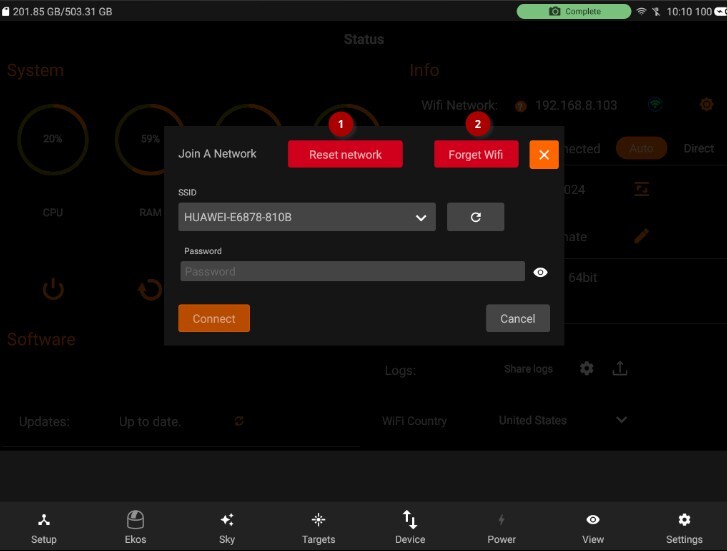Image resolution: width=727 pixels, height=551 pixels.
Task: Expand the SSID dropdown HUAWEI-E6878-810B
Action: click(x=307, y=217)
